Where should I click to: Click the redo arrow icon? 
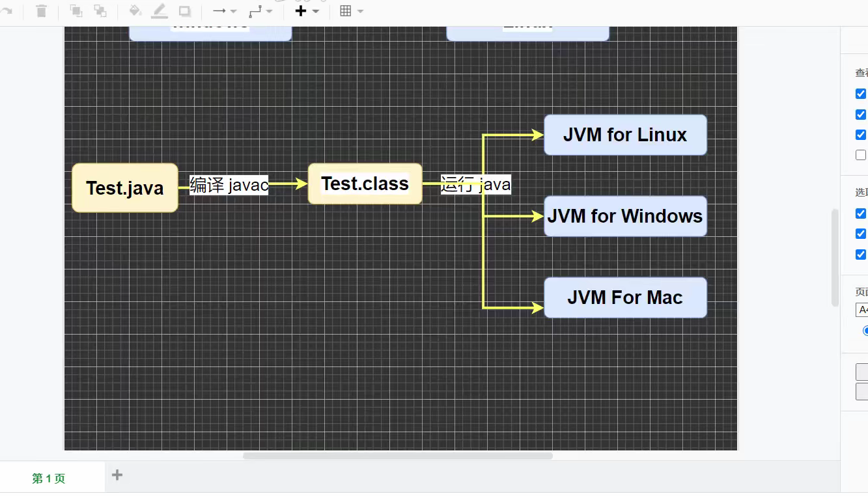tap(5, 11)
